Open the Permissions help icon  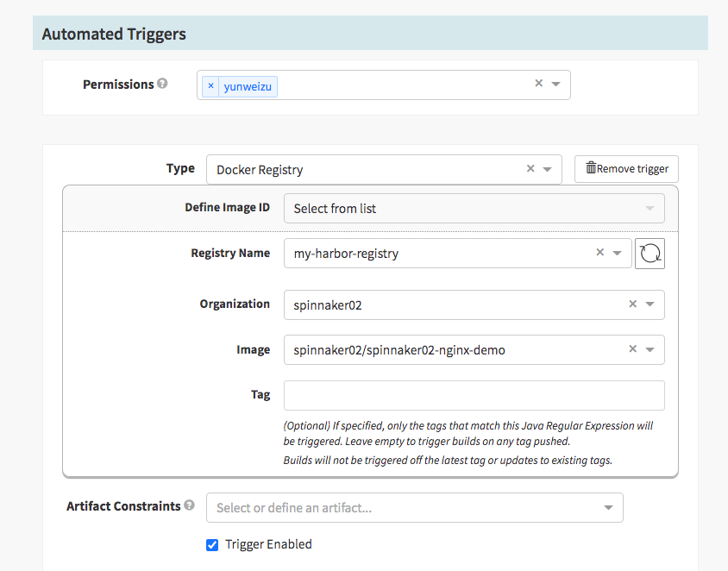(162, 84)
